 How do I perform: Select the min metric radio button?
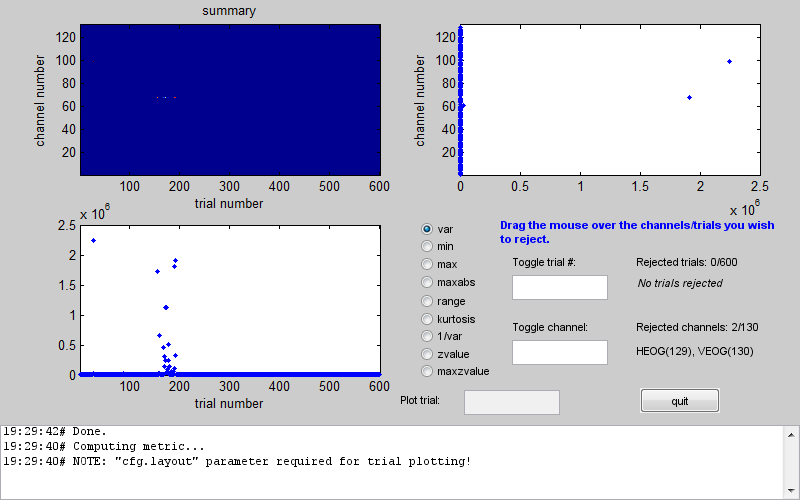click(428, 247)
